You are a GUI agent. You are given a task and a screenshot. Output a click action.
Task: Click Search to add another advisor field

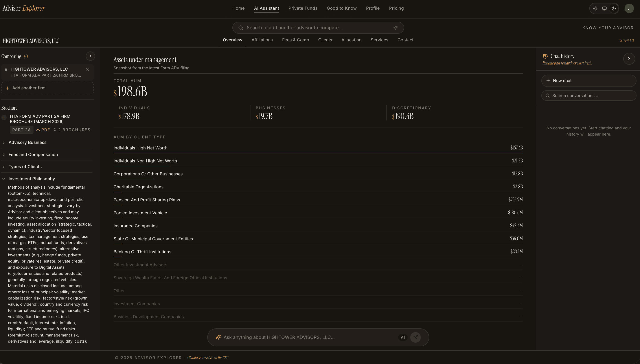tap(318, 28)
